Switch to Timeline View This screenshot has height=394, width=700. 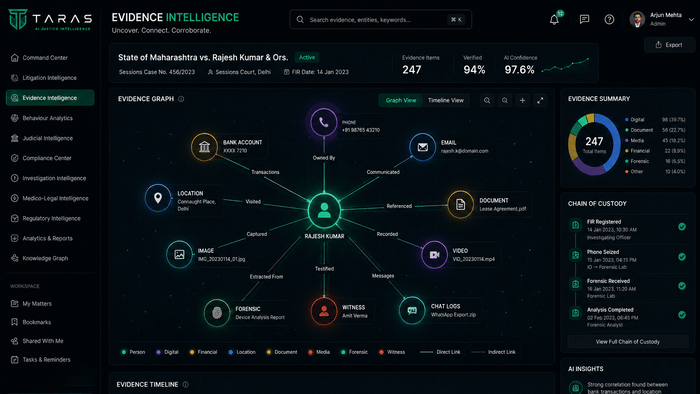click(446, 100)
